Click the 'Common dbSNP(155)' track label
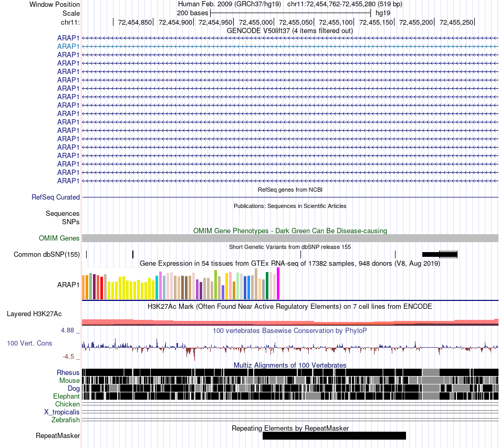The image size is (499, 448). [47, 255]
